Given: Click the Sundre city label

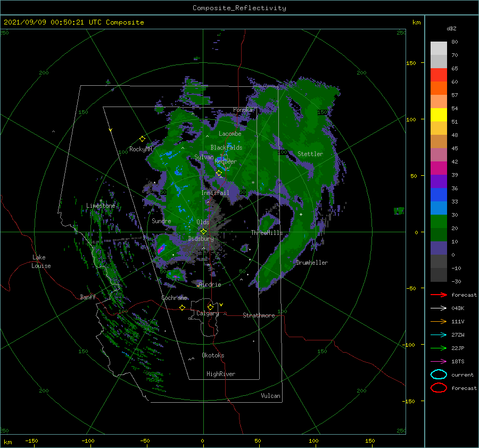Looking at the screenshot, I should click(161, 221).
